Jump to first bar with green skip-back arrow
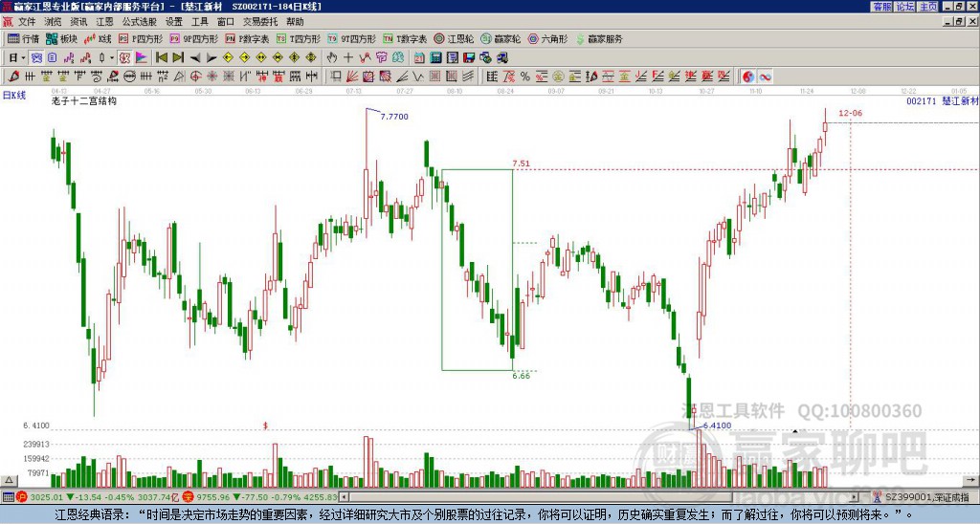This screenshot has height=524, width=980. pyautogui.click(x=162, y=58)
